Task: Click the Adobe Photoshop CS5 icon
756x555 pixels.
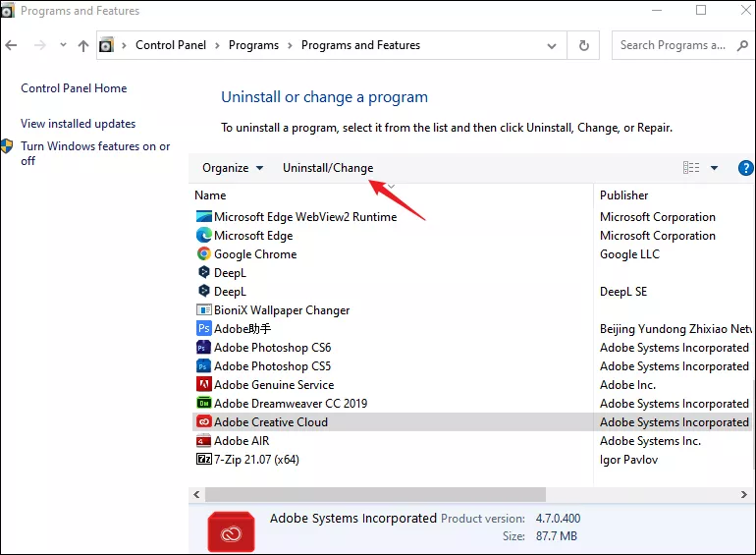Action: coord(204,366)
